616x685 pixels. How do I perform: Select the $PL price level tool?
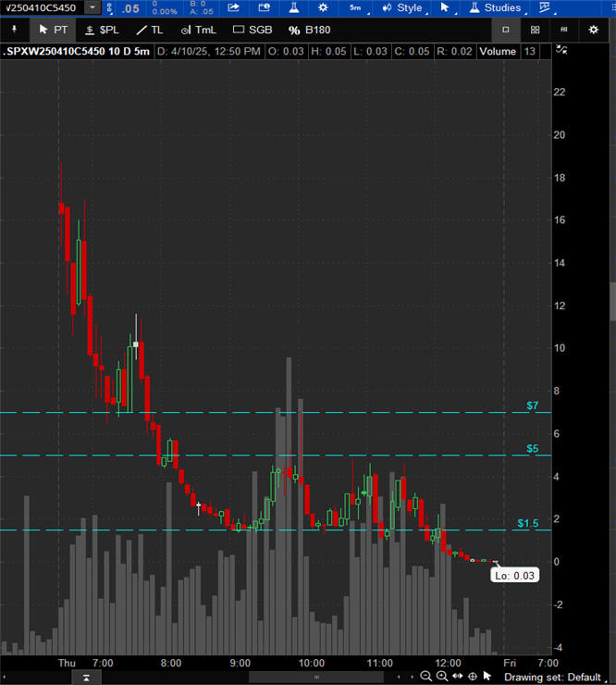[x=102, y=30]
